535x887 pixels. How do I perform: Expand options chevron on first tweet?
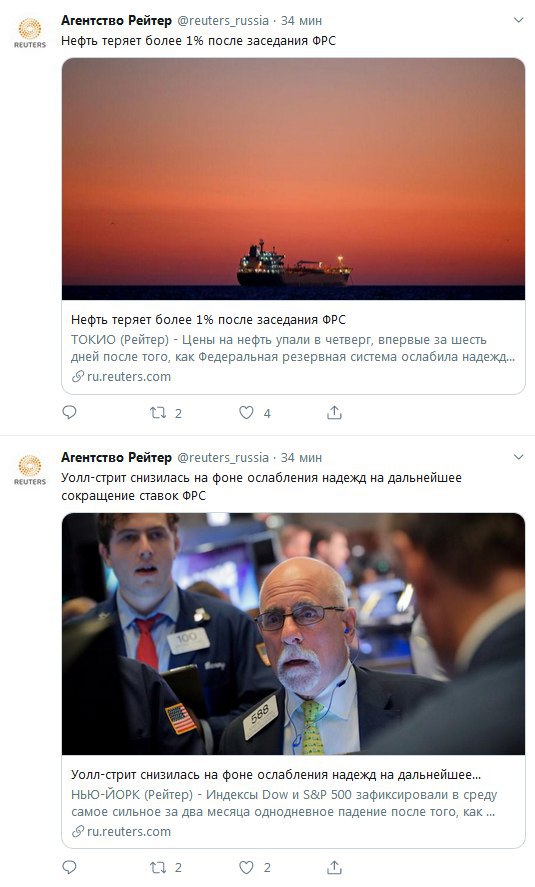pyautogui.click(x=518, y=20)
